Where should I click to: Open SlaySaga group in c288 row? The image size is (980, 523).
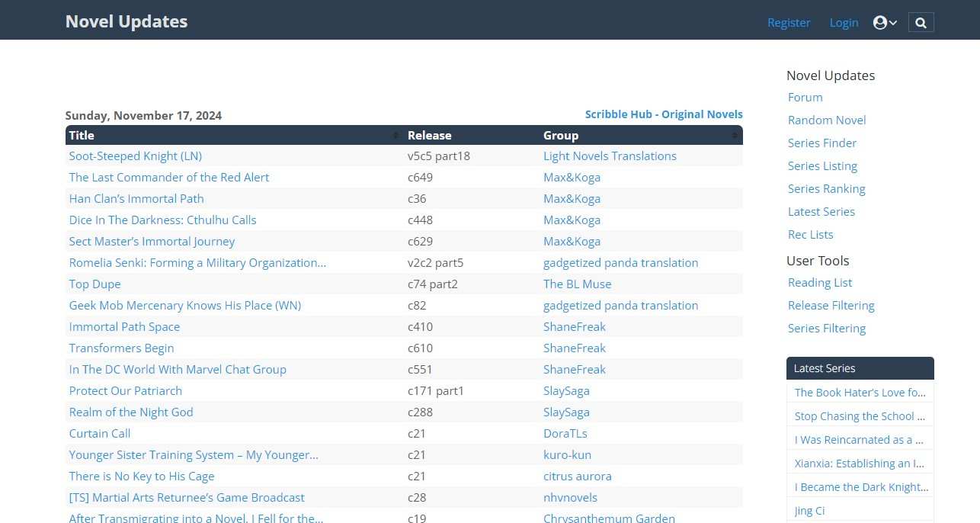[x=566, y=412]
